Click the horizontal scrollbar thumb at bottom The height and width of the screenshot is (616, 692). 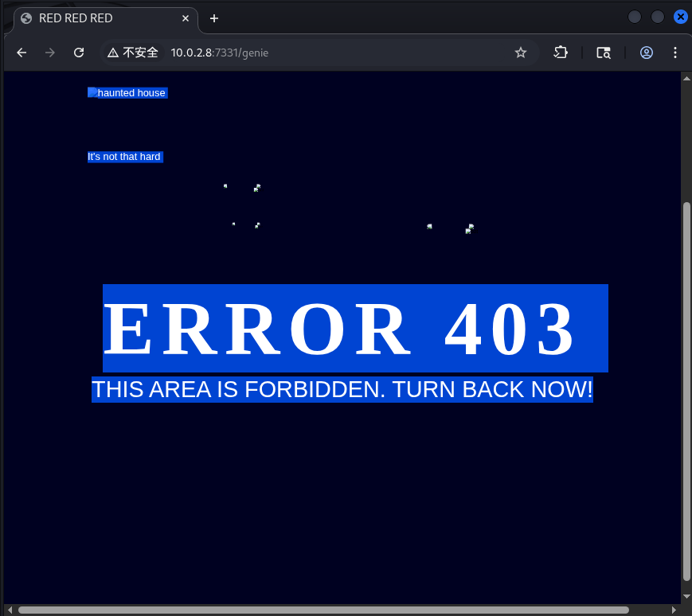pyautogui.click(x=323, y=610)
